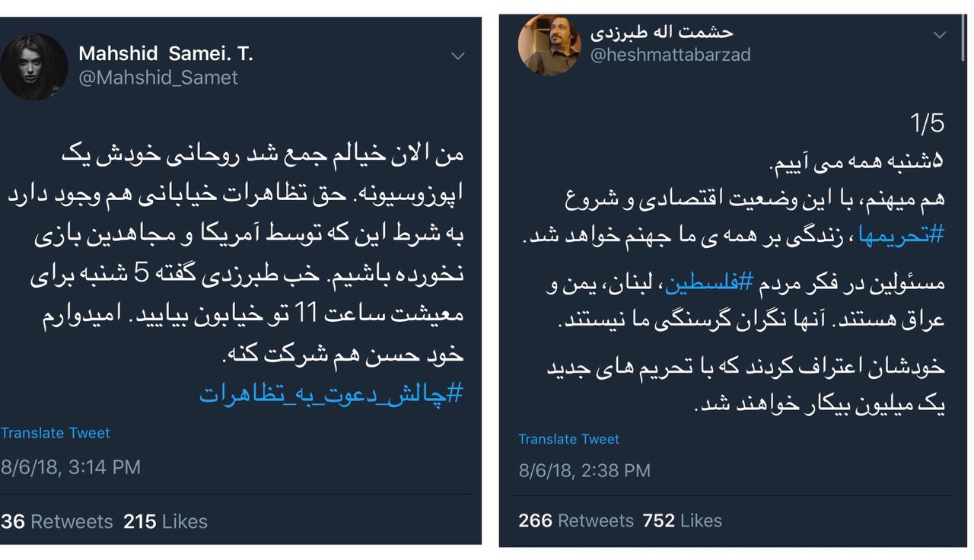The height and width of the screenshot is (560, 974).
Task: View the 752 Likes list
Action: (682, 520)
